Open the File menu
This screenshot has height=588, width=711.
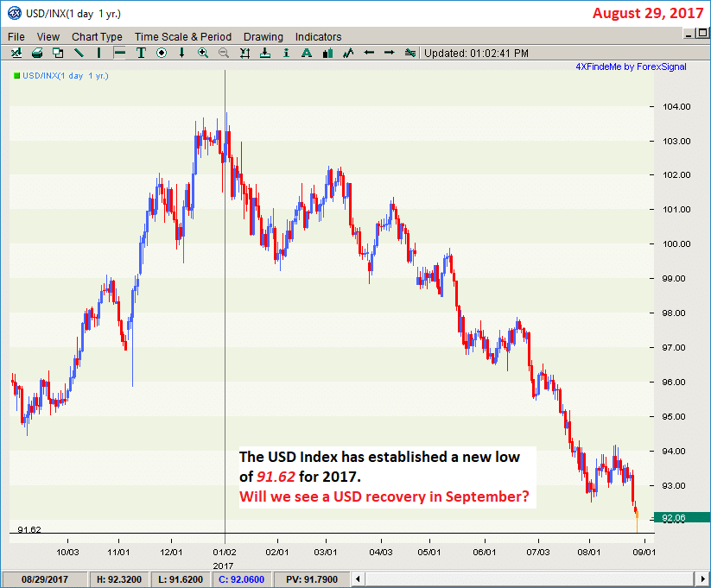(16, 37)
